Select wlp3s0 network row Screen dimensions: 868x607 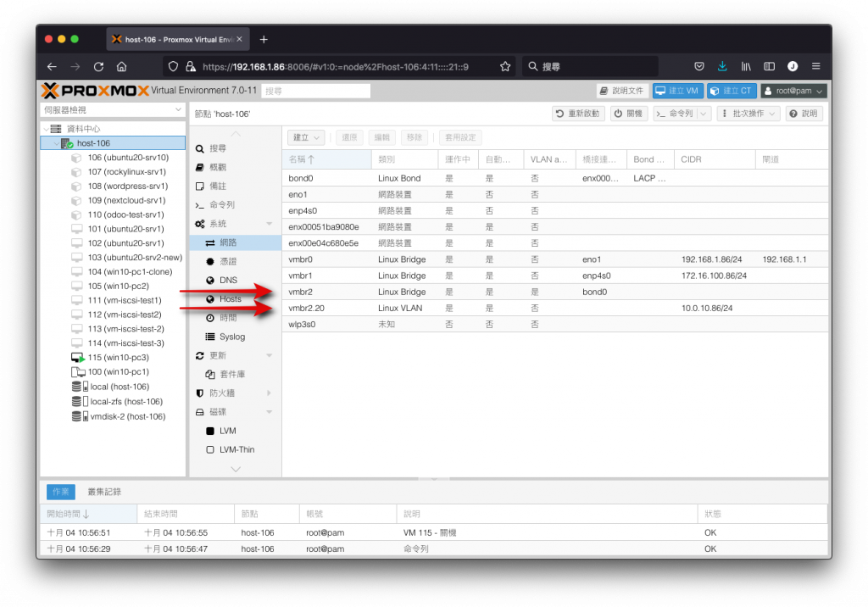click(x=554, y=325)
